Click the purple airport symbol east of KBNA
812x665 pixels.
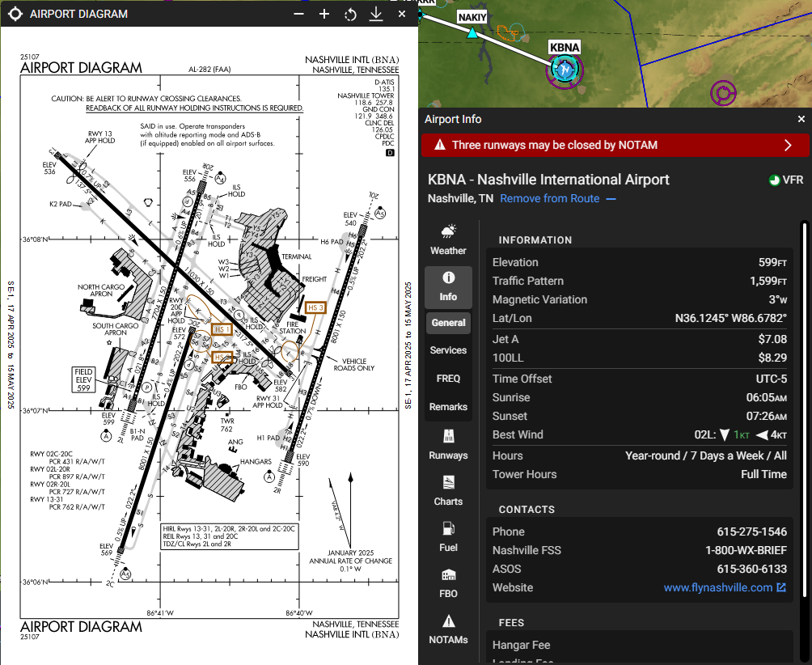[723, 94]
